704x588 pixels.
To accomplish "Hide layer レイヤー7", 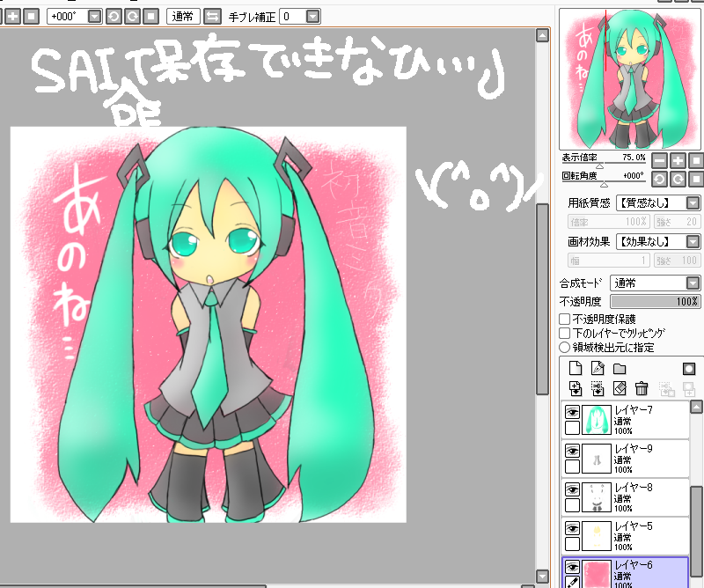I will [572, 411].
